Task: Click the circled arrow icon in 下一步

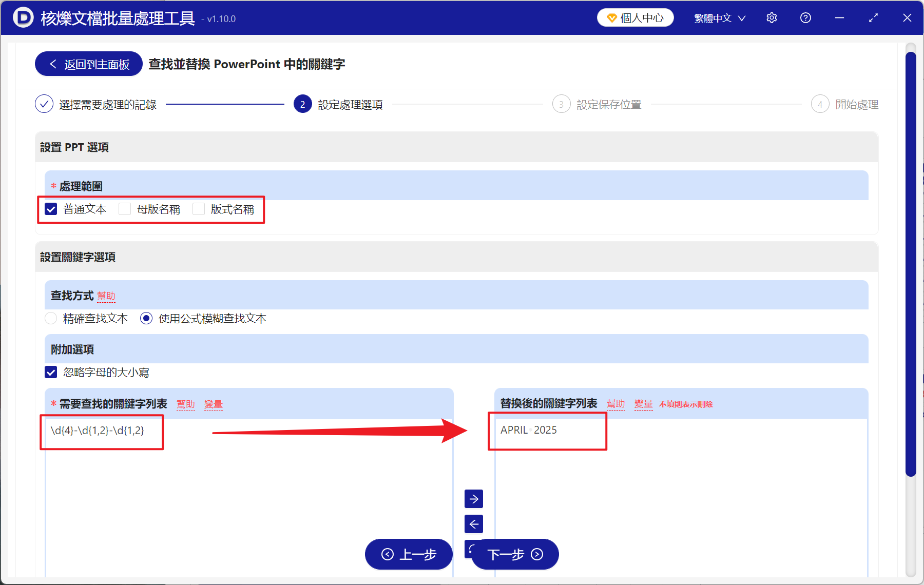Action: click(x=537, y=555)
